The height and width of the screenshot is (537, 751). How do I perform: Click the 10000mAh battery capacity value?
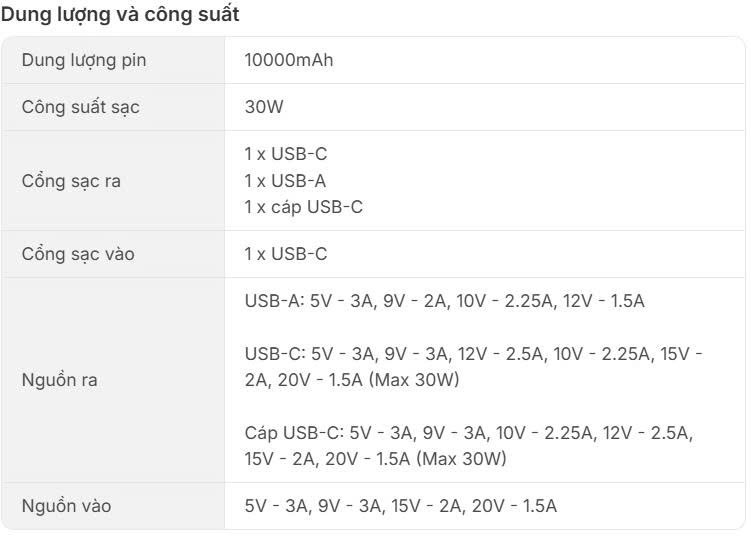click(289, 60)
